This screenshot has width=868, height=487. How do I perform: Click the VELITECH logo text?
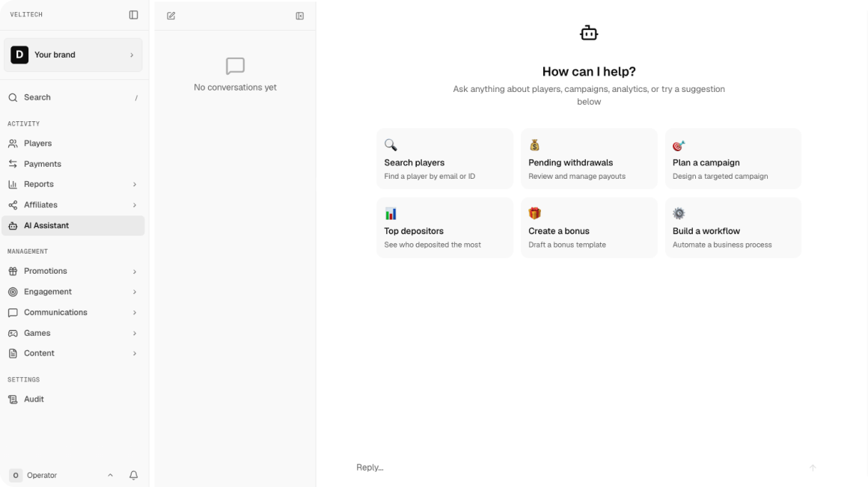(x=26, y=15)
